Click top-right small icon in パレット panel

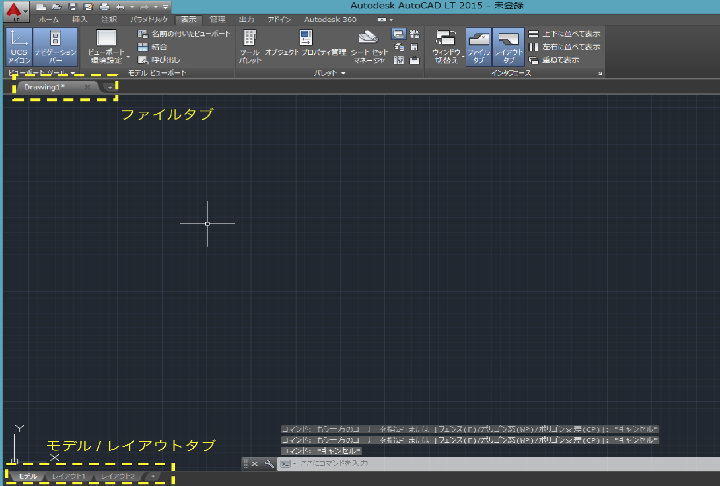pos(415,34)
